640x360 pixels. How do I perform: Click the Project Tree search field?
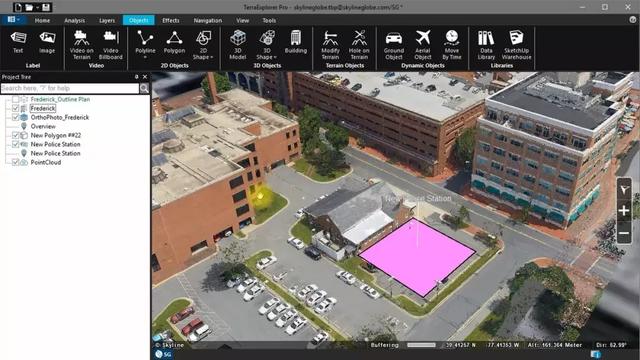coord(70,89)
